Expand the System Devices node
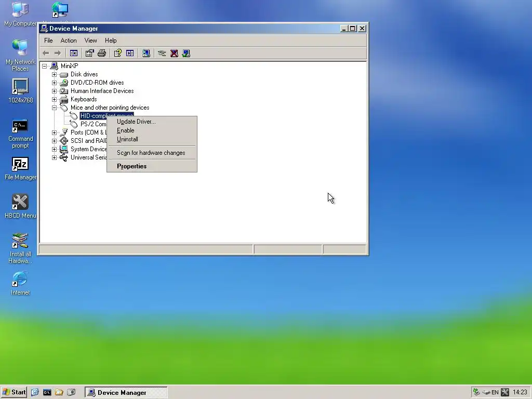Screen dimensions: 532x399 coord(54,149)
